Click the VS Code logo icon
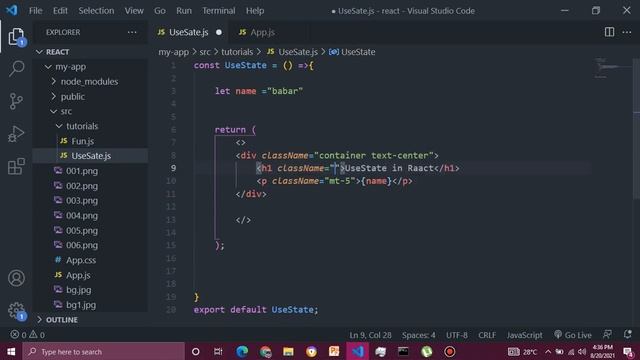 click(x=12, y=10)
